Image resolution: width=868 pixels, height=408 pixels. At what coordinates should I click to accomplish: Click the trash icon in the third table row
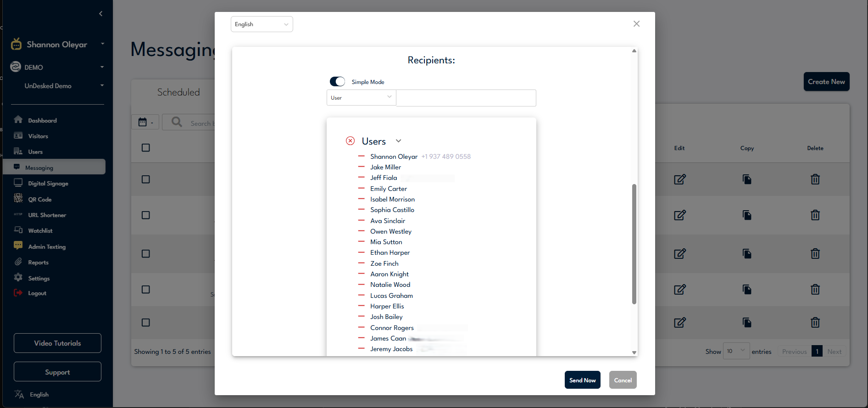pyautogui.click(x=815, y=254)
